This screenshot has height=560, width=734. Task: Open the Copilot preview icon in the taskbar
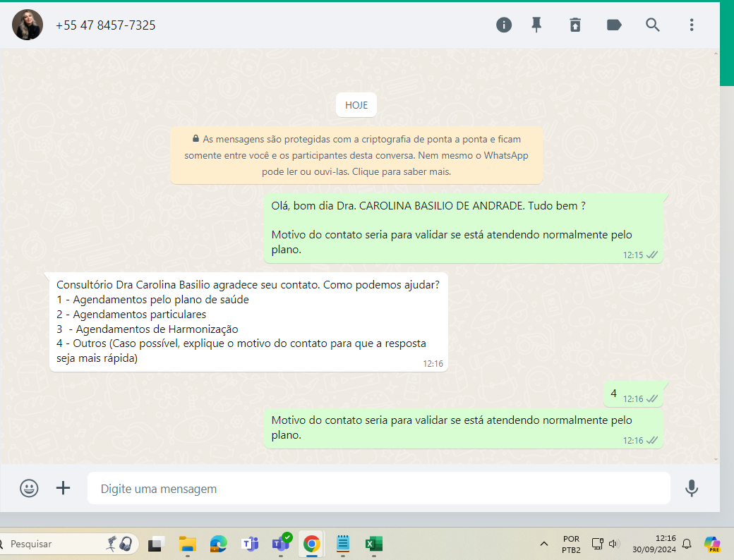(712, 544)
